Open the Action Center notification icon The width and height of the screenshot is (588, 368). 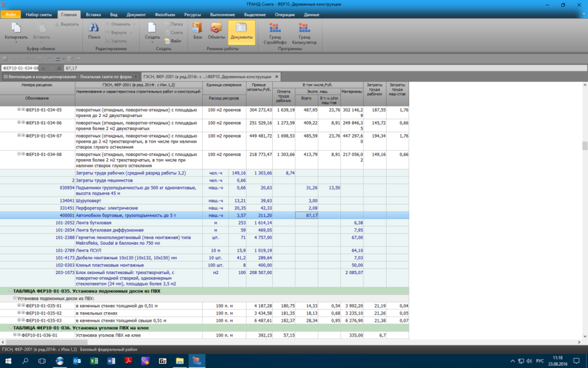pos(576,361)
